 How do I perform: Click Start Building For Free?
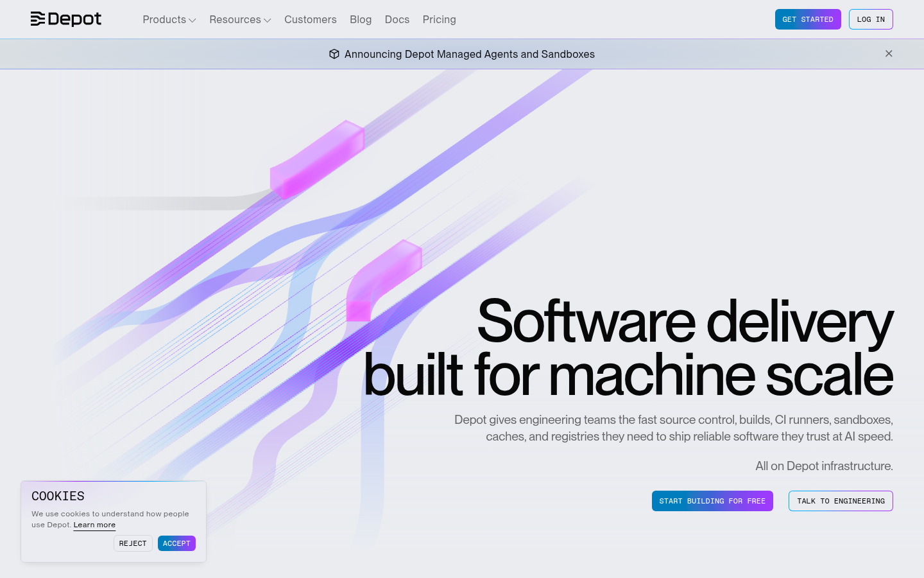coord(712,501)
